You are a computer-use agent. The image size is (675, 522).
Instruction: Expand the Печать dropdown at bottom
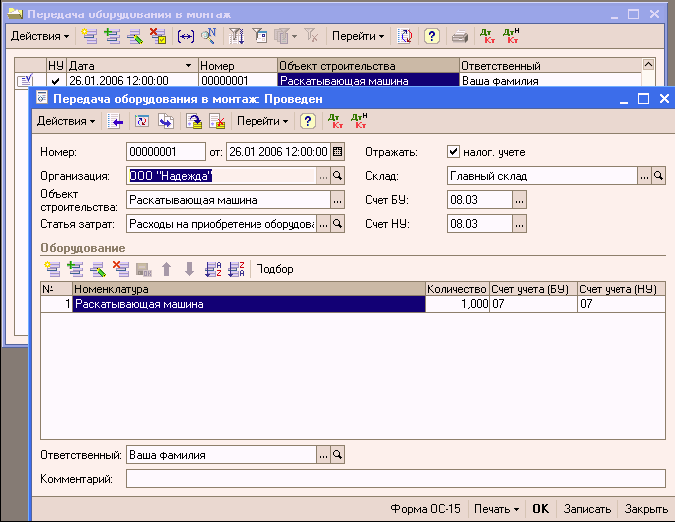tap(496, 508)
